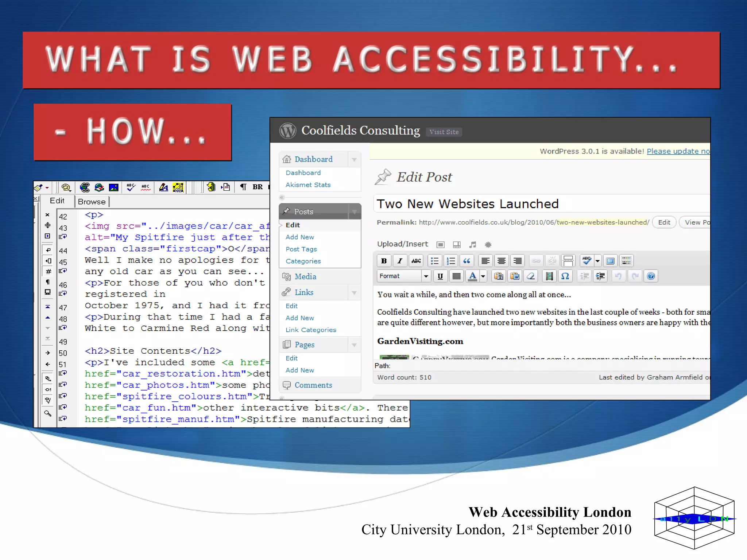The image size is (747, 560).
Task: Align text right in post editor
Action: pos(518,261)
